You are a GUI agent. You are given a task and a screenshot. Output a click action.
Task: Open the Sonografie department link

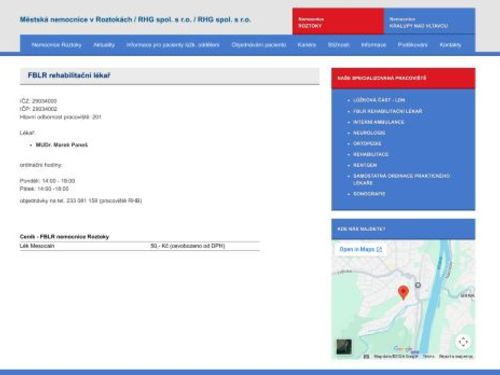point(369,194)
